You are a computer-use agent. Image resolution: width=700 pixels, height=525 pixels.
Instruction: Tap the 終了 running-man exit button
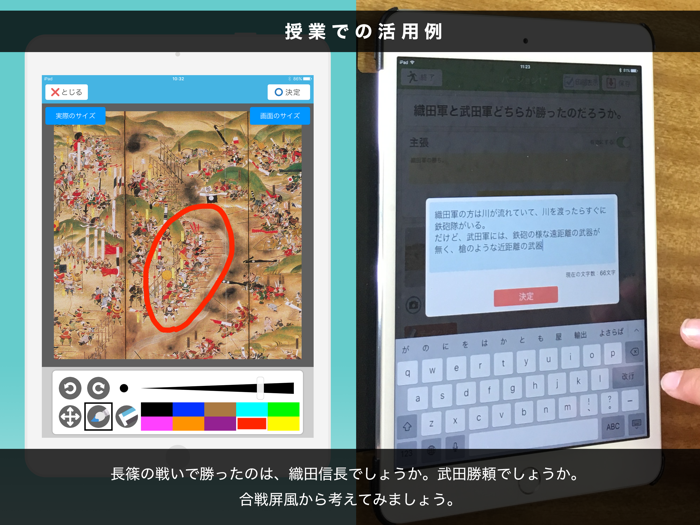pyautogui.click(x=421, y=78)
